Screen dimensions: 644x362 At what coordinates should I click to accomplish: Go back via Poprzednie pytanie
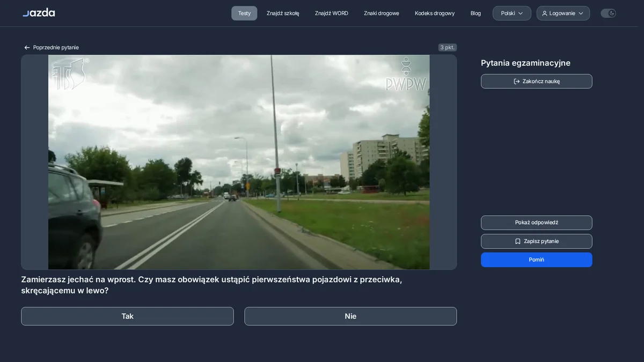(52, 47)
